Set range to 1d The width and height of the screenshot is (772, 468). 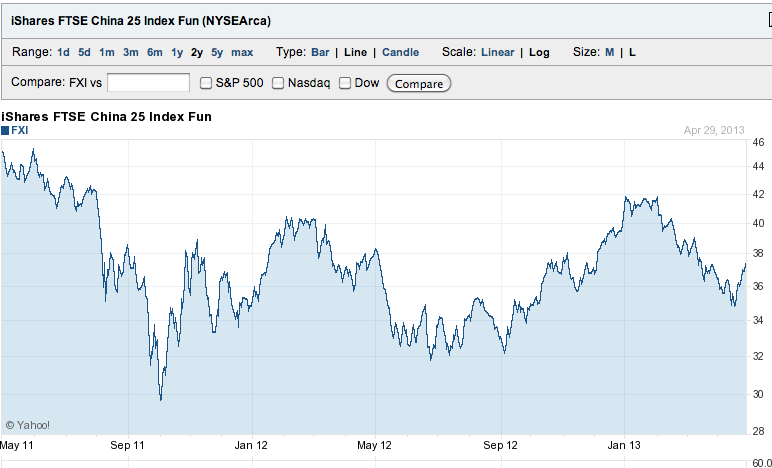(x=64, y=52)
